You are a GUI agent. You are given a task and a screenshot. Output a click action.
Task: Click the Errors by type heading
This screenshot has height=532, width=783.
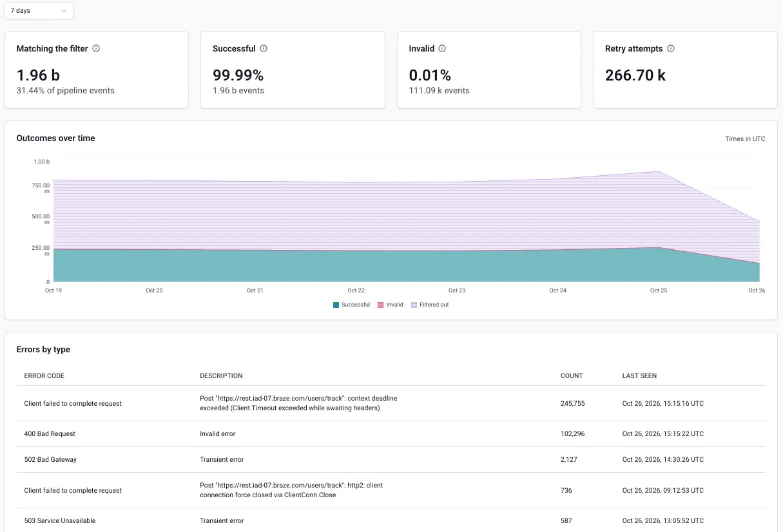tap(43, 349)
